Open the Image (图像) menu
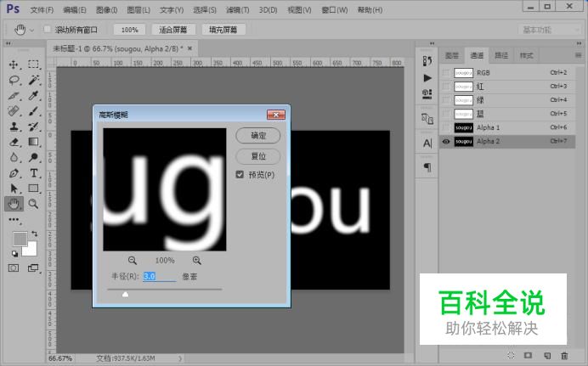 coord(106,9)
